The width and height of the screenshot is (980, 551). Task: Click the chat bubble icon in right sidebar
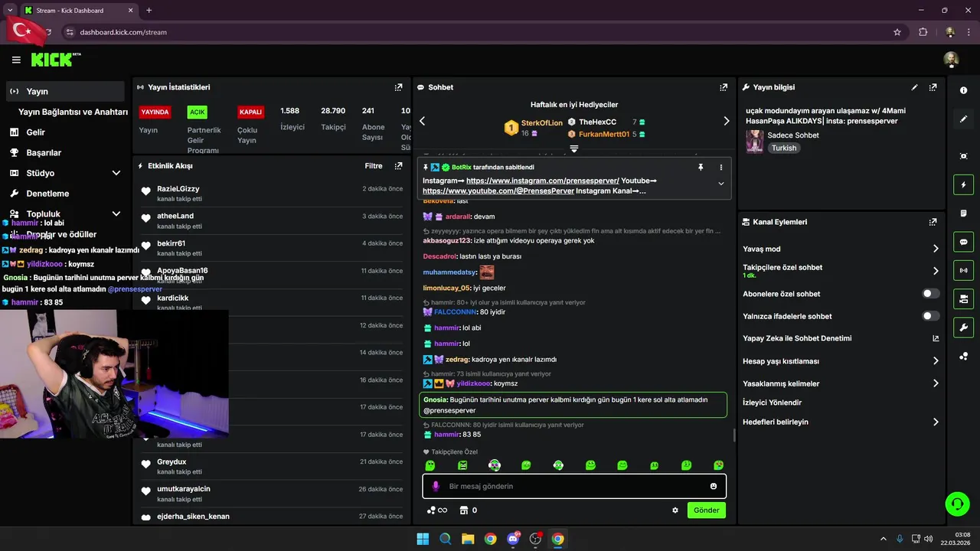[963, 242]
